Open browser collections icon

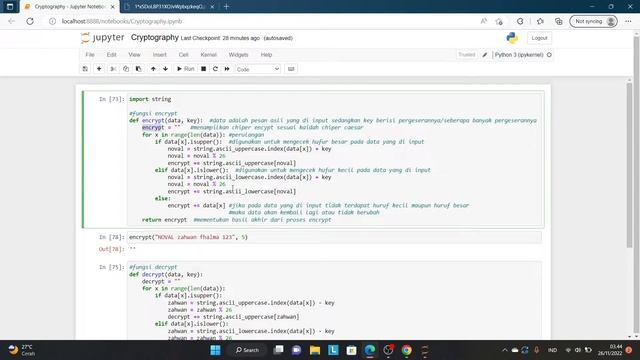tap(559, 21)
